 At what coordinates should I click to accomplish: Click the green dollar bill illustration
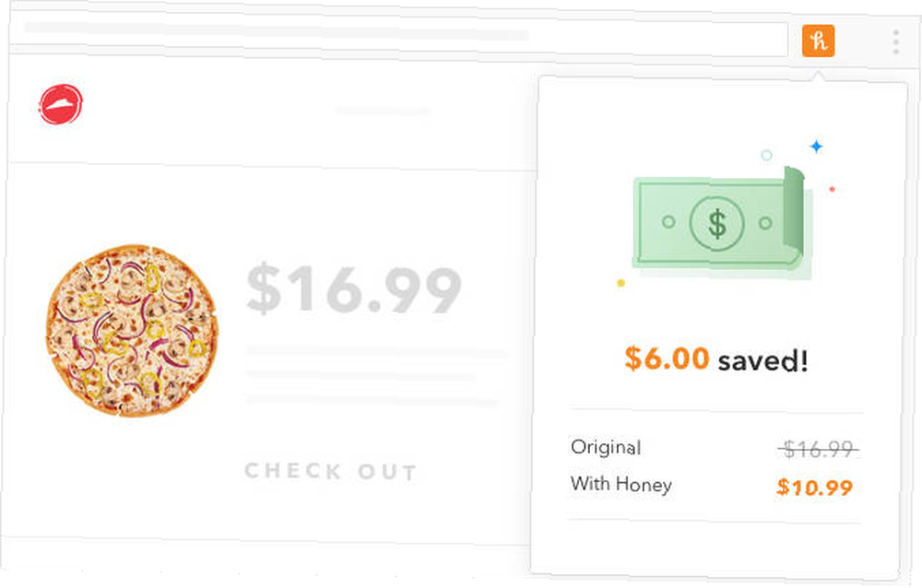(720, 223)
